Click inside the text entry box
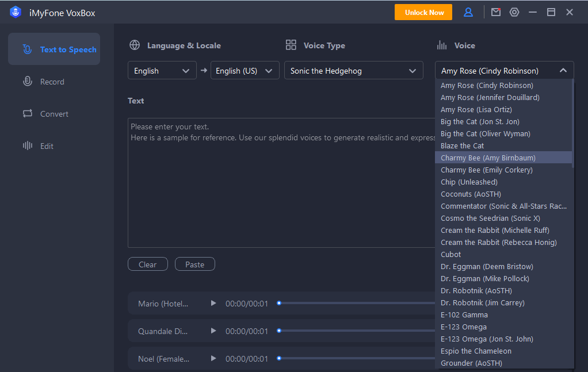This screenshot has height=372, width=588. 281,183
